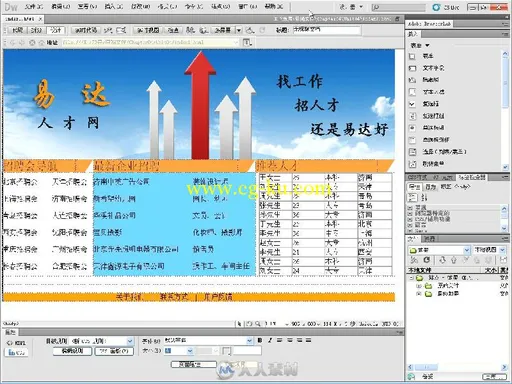Click the show list view (A-Z) icon
The image size is (512, 384).
click(x=424, y=198)
